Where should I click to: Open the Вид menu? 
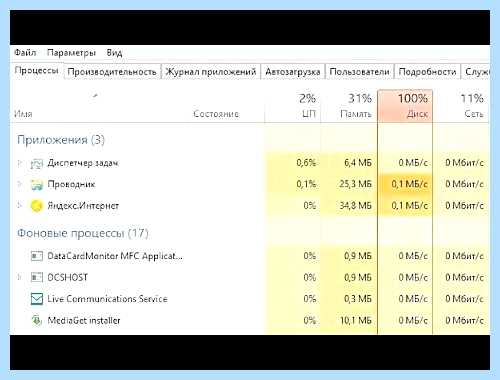(x=114, y=53)
